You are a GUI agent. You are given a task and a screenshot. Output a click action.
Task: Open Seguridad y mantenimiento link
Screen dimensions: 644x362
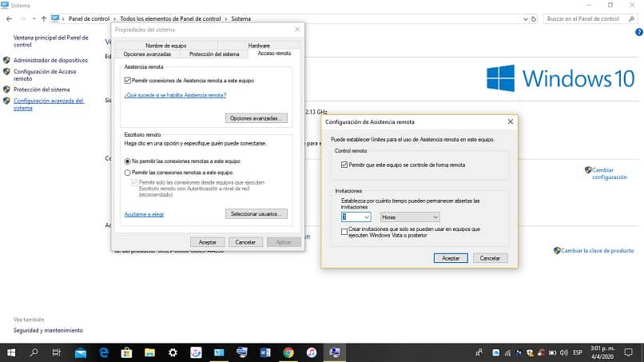[x=48, y=330]
